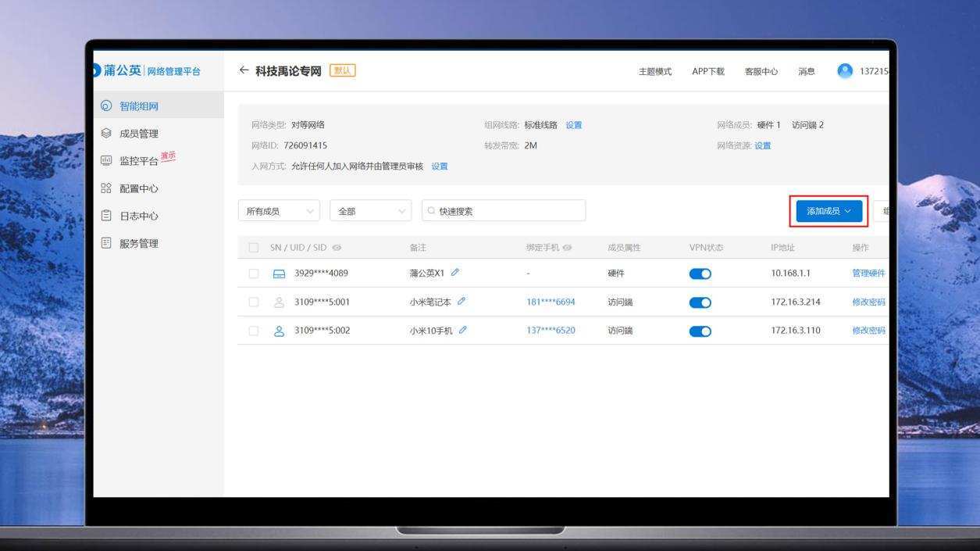The height and width of the screenshot is (551, 980).
Task: Tick the checkbox for 3109****5:001
Action: (253, 302)
